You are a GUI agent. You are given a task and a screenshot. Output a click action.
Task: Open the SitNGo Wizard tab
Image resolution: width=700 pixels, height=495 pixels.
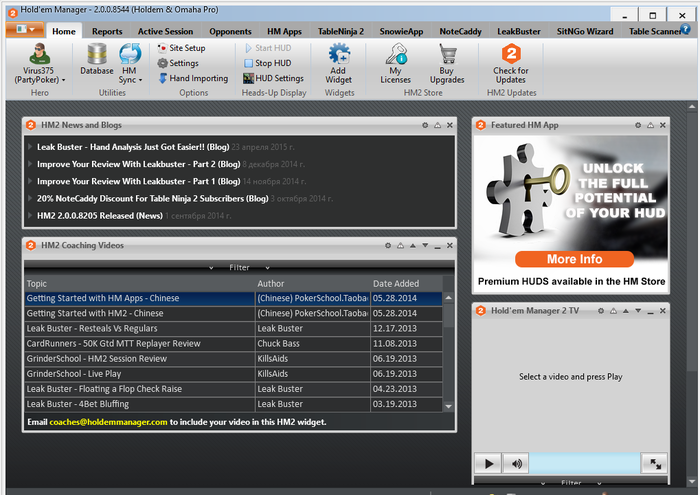click(x=585, y=31)
